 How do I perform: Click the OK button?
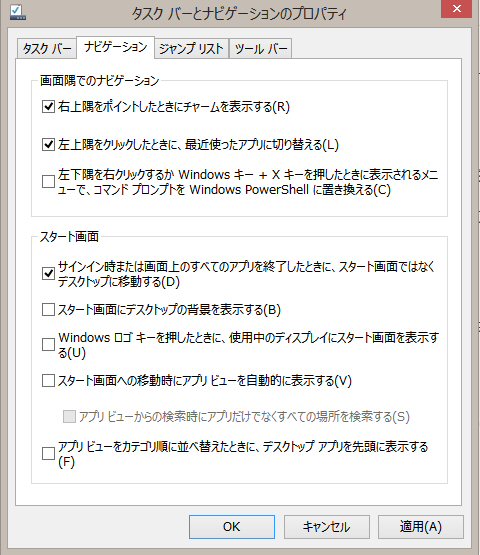(232, 527)
